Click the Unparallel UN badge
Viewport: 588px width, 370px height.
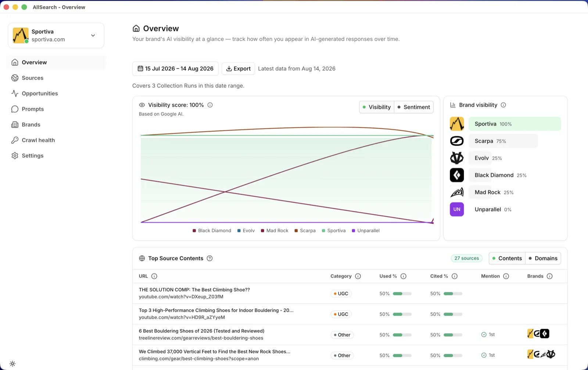click(457, 209)
